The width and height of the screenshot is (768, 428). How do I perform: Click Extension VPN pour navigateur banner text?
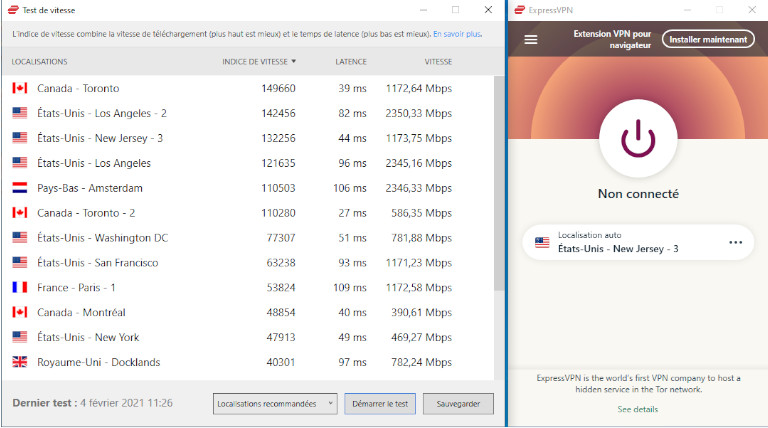612,39
